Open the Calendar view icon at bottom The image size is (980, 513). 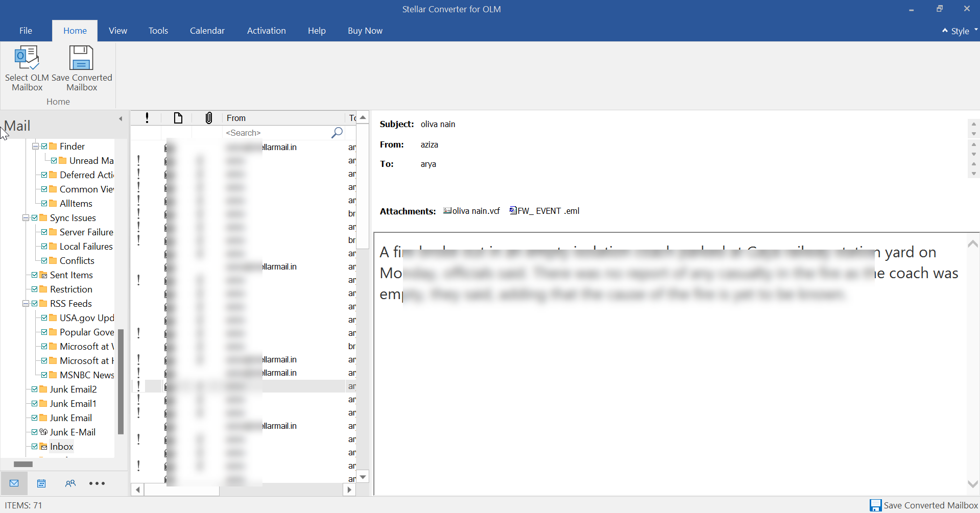(x=41, y=483)
